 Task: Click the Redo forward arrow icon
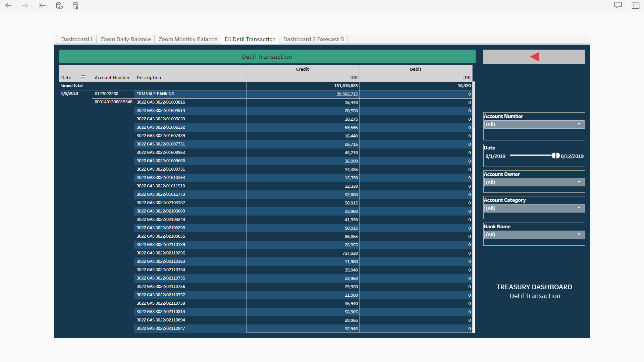click(x=25, y=5)
